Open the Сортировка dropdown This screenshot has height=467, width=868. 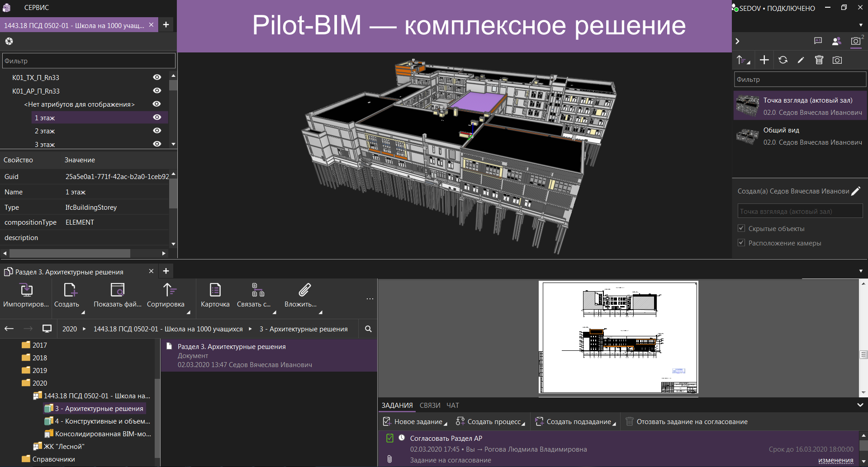[188, 312]
